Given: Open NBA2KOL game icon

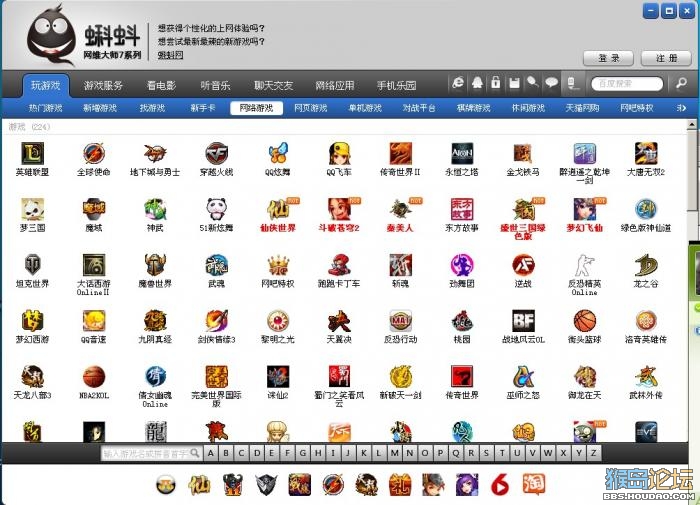Looking at the screenshot, I should [94, 376].
